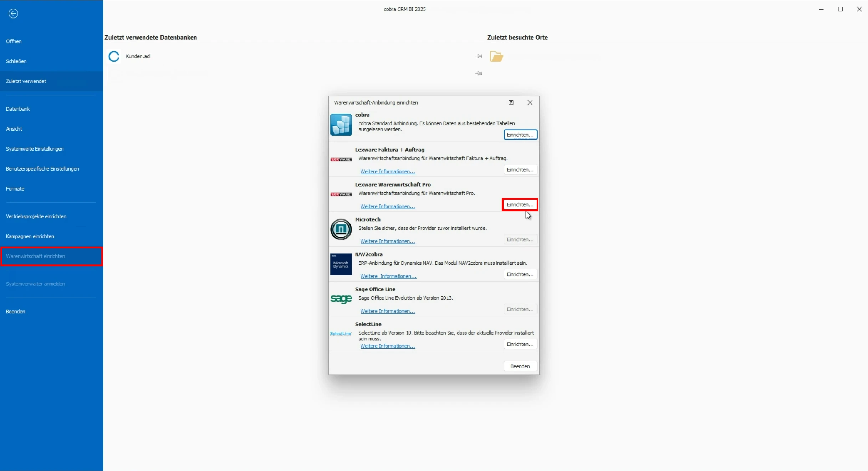Click the back arrow circle icon
Screen dimensions: 868x471
[x=13, y=14]
